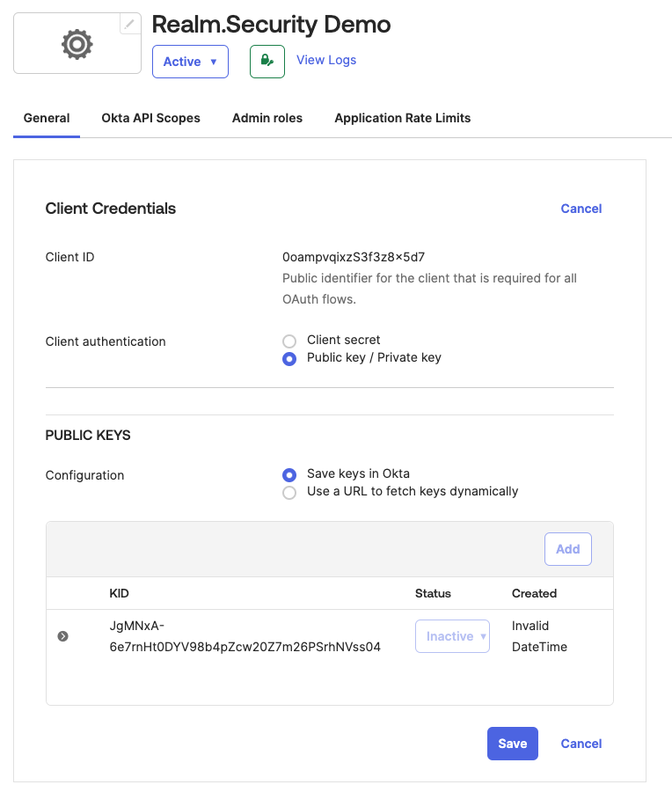Click the Add button to add a key
The height and width of the screenshot is (792, 672).
pos(567,548)
